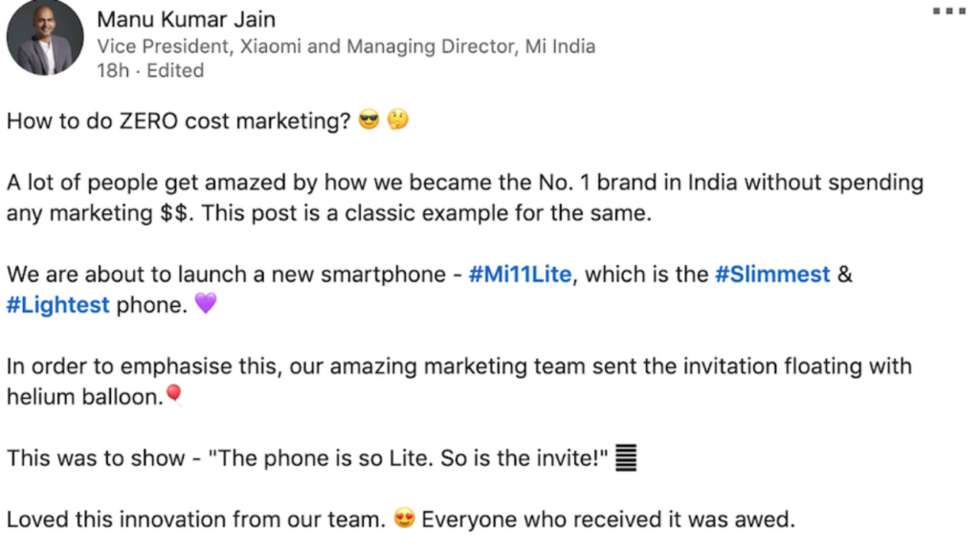Click the name Manu Kumar Jain
The image size is (980, 551).
pos(187,19)
